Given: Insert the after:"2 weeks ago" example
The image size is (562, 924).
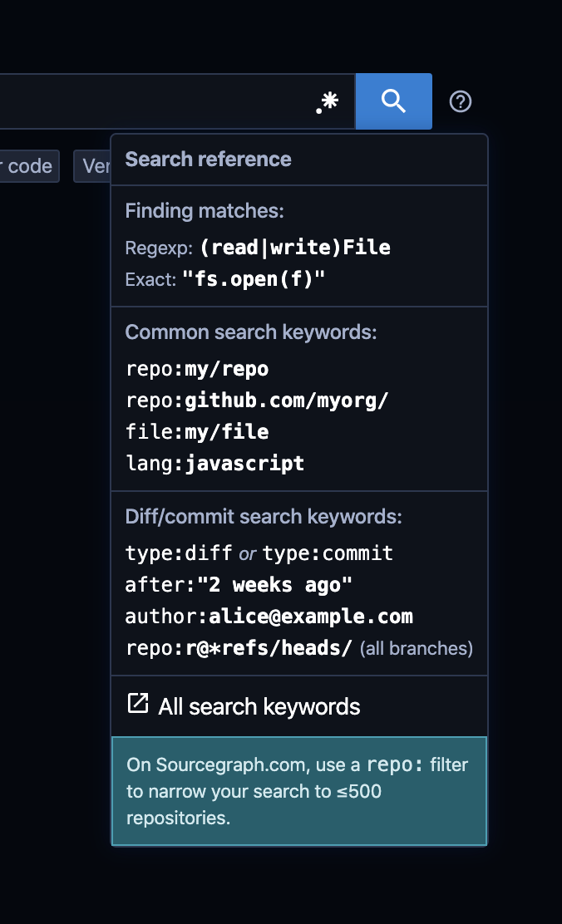Looking at the screenshot, I should tap(239, 585).
